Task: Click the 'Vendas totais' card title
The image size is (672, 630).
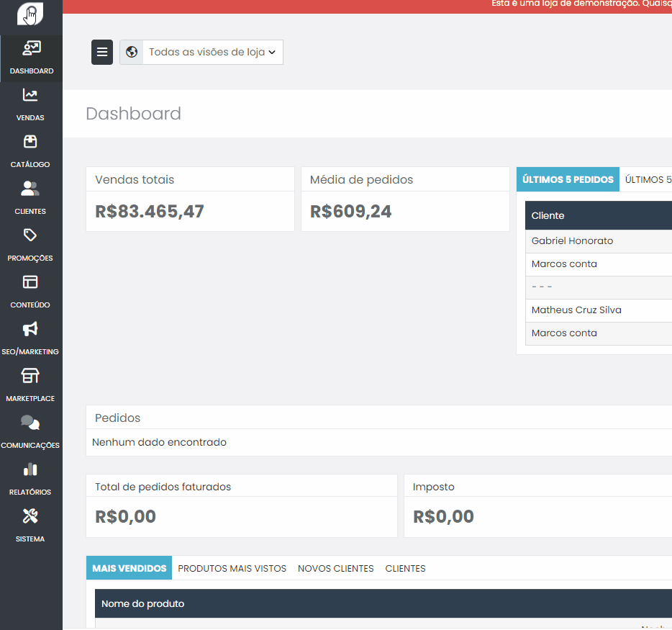Action: coord(135,180)
